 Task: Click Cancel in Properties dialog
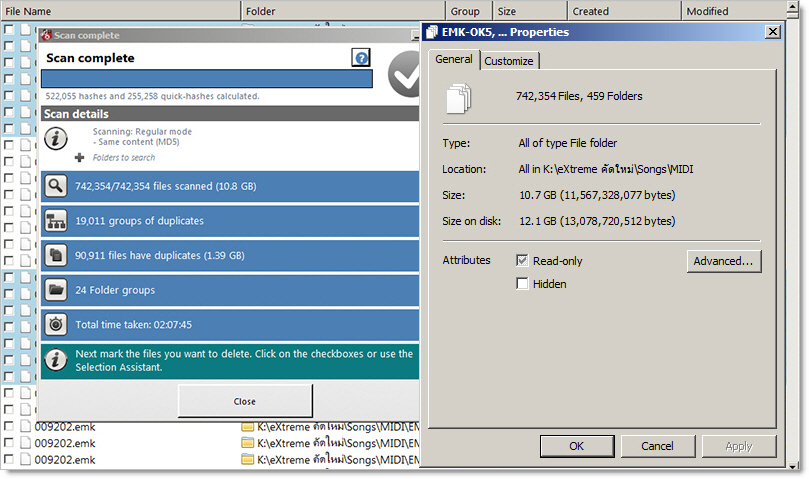point(657,446)
